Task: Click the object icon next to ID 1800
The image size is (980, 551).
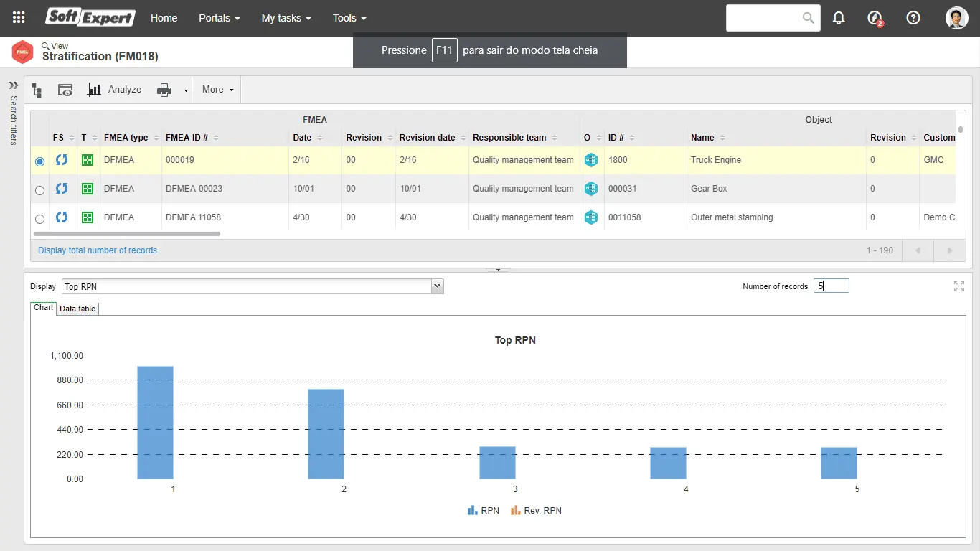Action: click(x=591, y=160)
